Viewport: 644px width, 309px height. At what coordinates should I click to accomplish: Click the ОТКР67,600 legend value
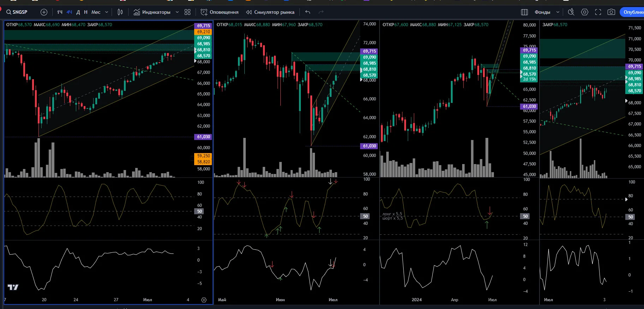(x=395, y=25)
